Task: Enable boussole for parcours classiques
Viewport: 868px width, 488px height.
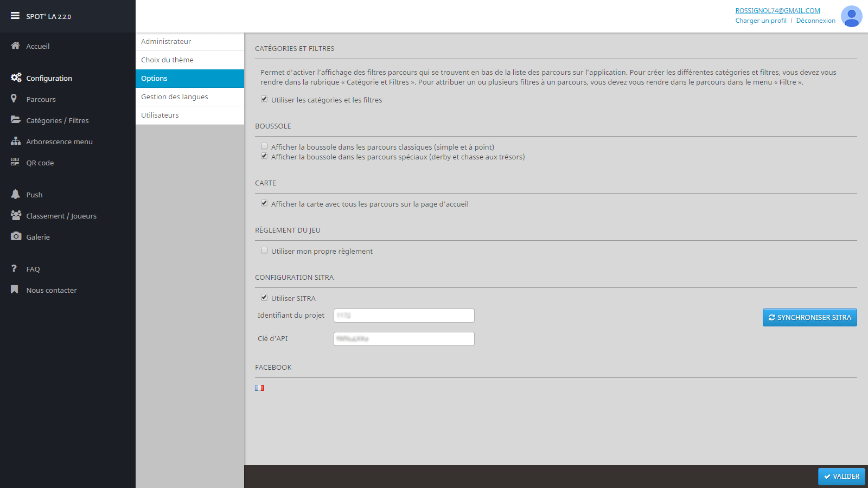Action: click(264, 146)
